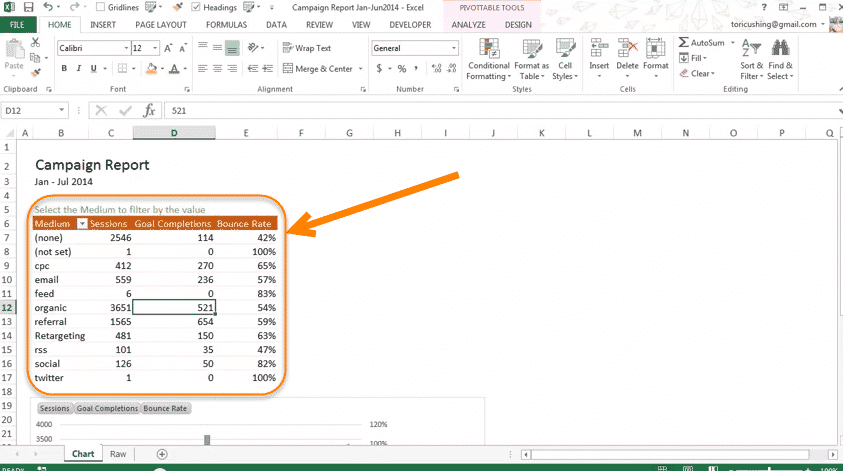Click the Merge & Center button

[x=317, y=69]
